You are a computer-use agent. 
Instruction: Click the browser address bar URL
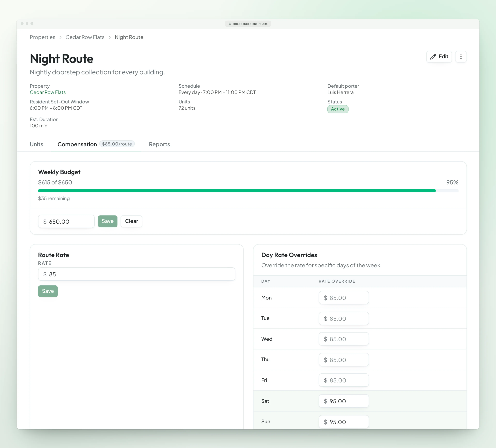(x=248, y=24)
